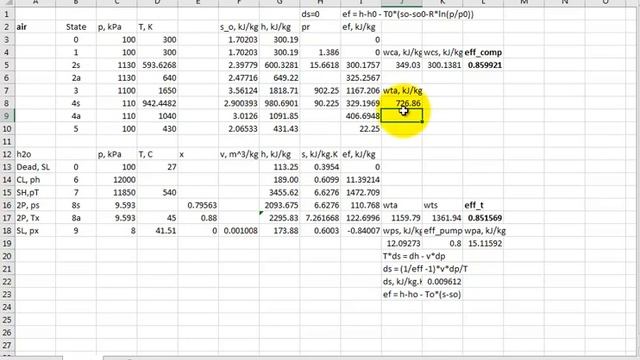Click cell showing 2.39779
Viewport: 640px width, 360px height.
pyautogui.click(x=239, y=65)
